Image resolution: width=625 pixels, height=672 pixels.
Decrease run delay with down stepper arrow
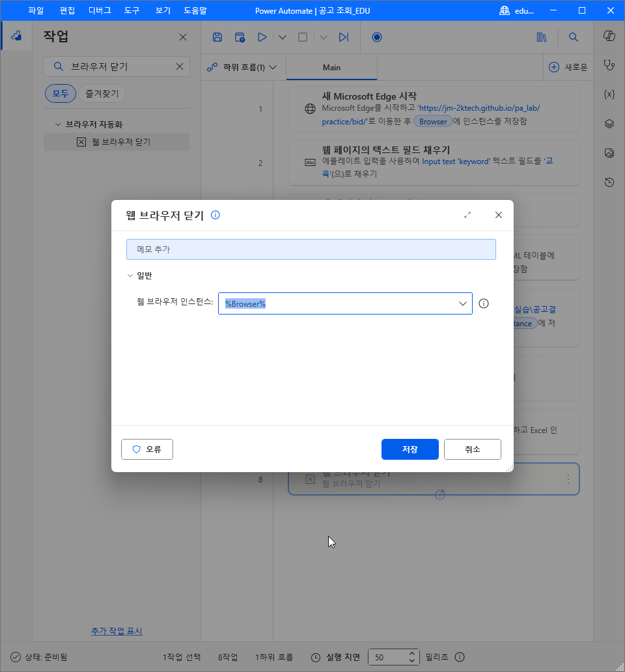[412, 661]
